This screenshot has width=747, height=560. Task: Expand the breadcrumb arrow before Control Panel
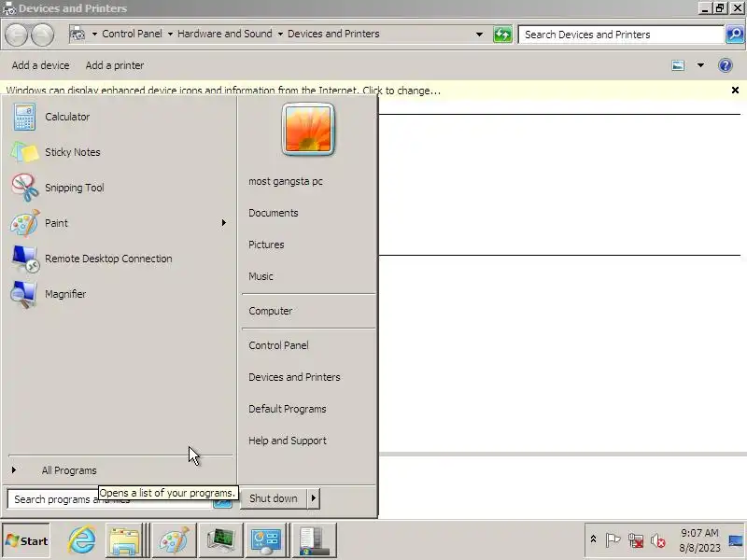[x=94, y=35]
